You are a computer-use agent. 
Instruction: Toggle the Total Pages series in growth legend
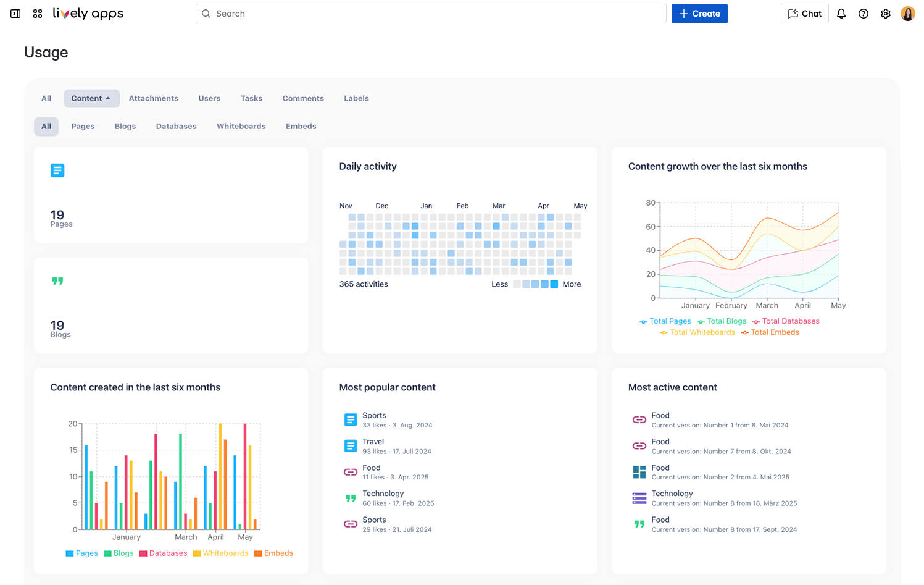(x=665, y=321)
